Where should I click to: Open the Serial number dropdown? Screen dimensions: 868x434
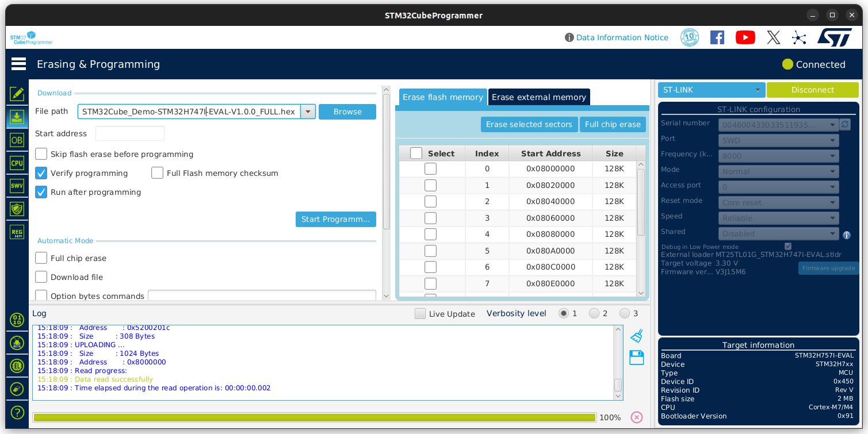[778, 125]
